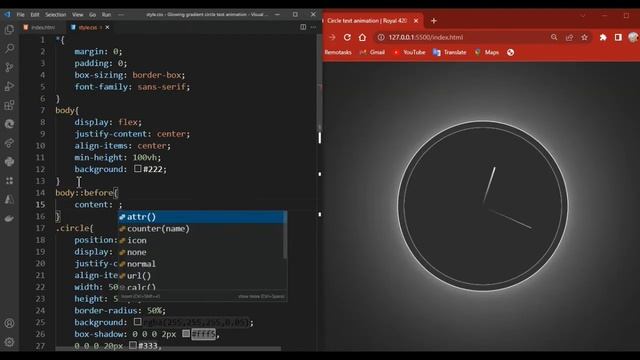Image resolution: width=640 pixels, height=360 pixels.
Task: Open the Maps bookmark
Action: pyautogui.click(x=487, y=52)
